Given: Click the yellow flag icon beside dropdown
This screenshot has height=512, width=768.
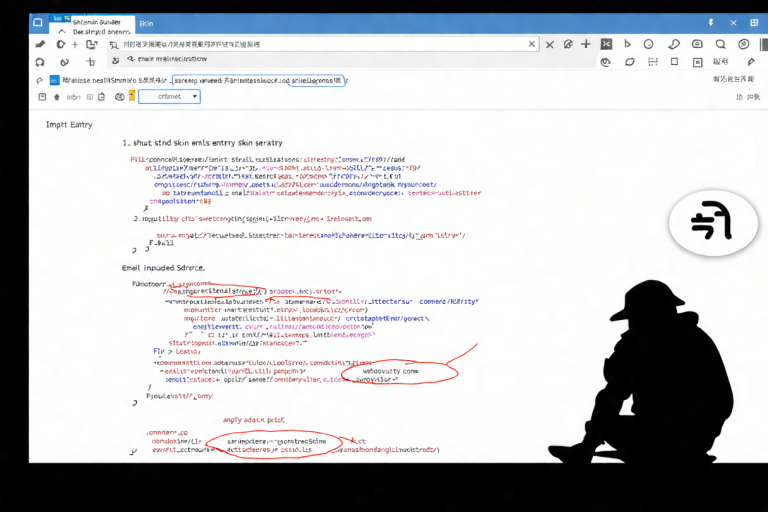Looking at the screenshot, I should tap(132, 96).
